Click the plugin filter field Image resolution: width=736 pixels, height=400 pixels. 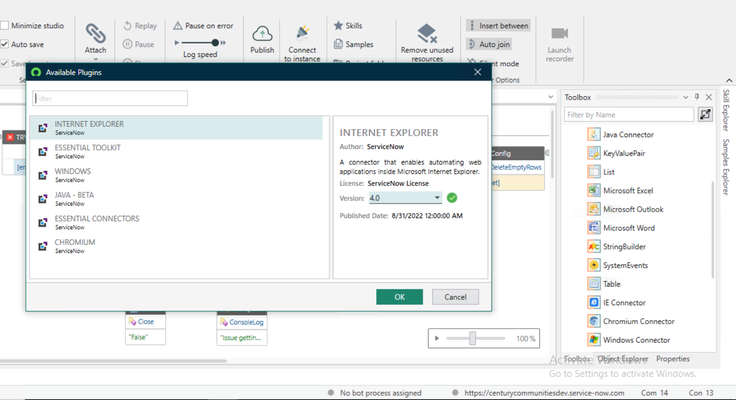click(110, 98)
